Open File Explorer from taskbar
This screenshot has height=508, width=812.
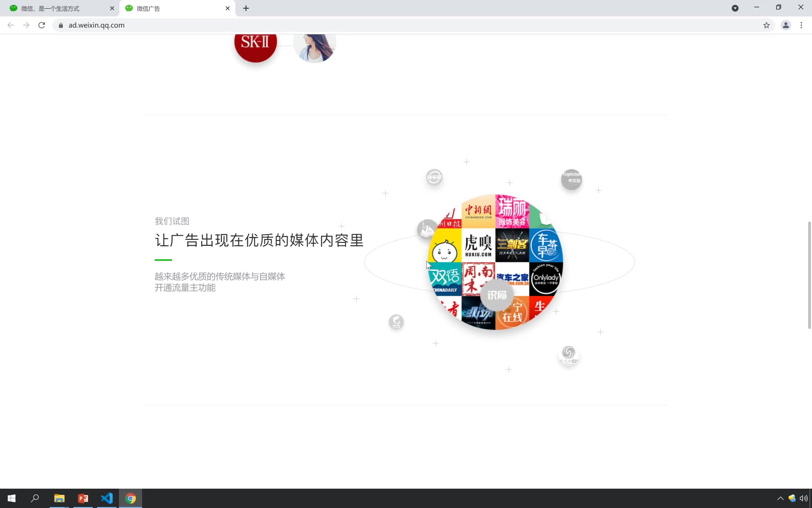tap(59, 498)
